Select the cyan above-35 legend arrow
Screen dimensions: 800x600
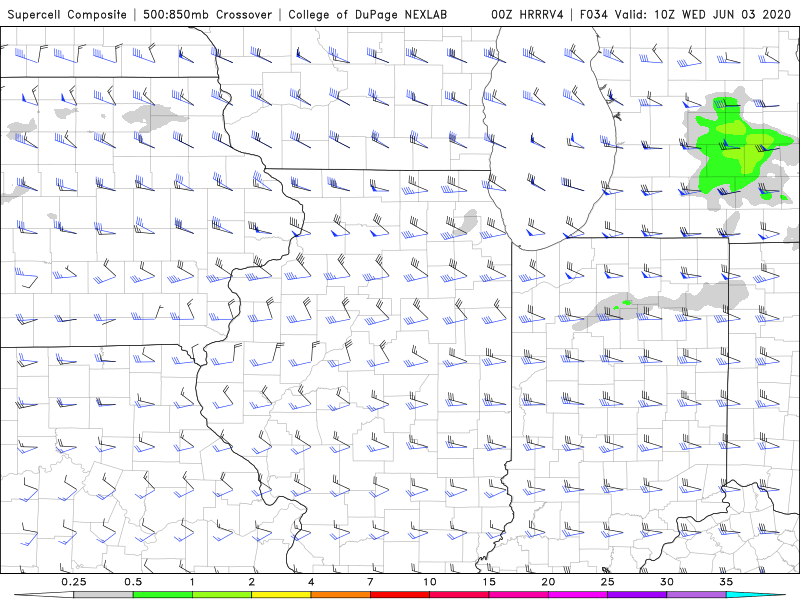tap(756, 595)
